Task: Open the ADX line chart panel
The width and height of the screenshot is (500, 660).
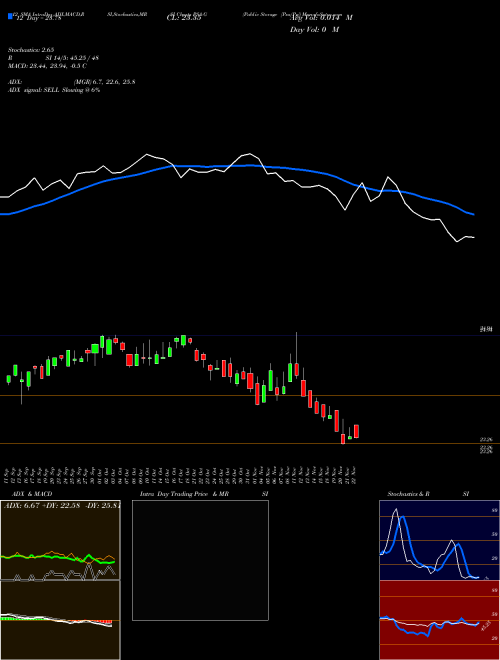Action: (60, 540)
